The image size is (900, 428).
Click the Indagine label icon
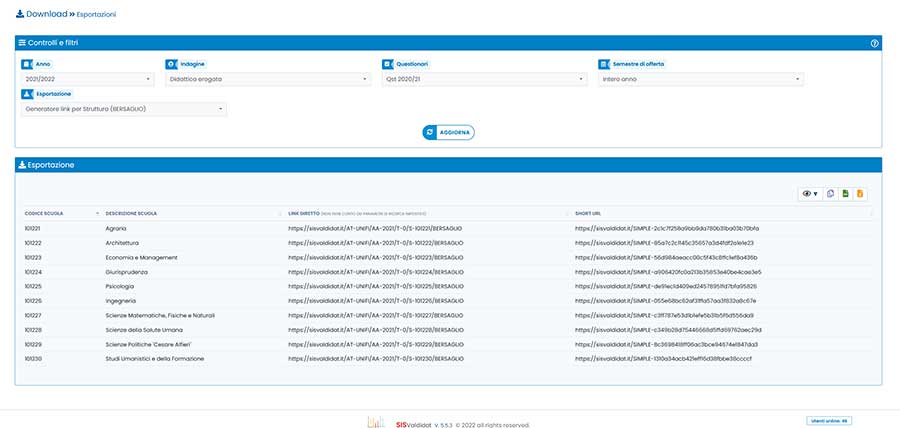coord(171,63)
